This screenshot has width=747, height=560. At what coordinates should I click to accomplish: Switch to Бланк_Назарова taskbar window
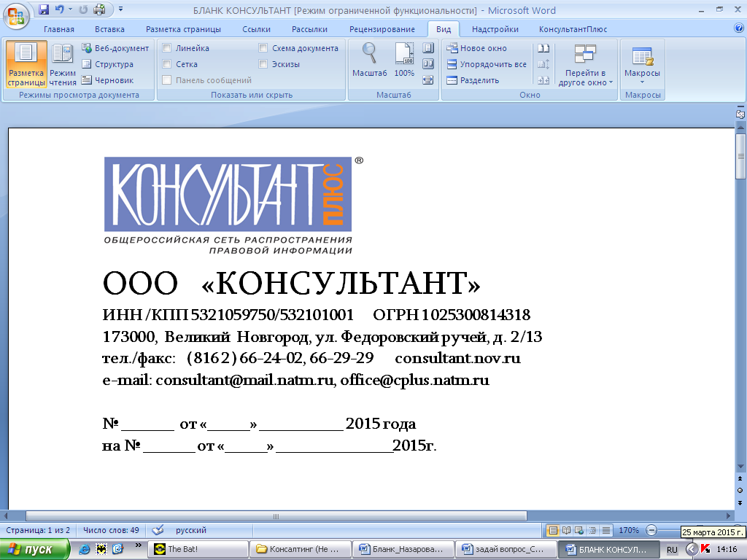pos(402,549)
